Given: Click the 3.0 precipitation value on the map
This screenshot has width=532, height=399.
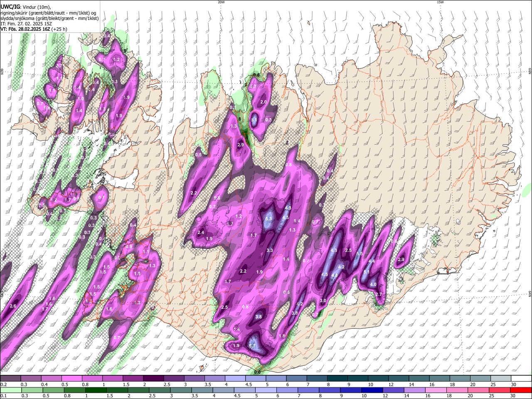Looking at the screenshot, I should click(323, 300).
